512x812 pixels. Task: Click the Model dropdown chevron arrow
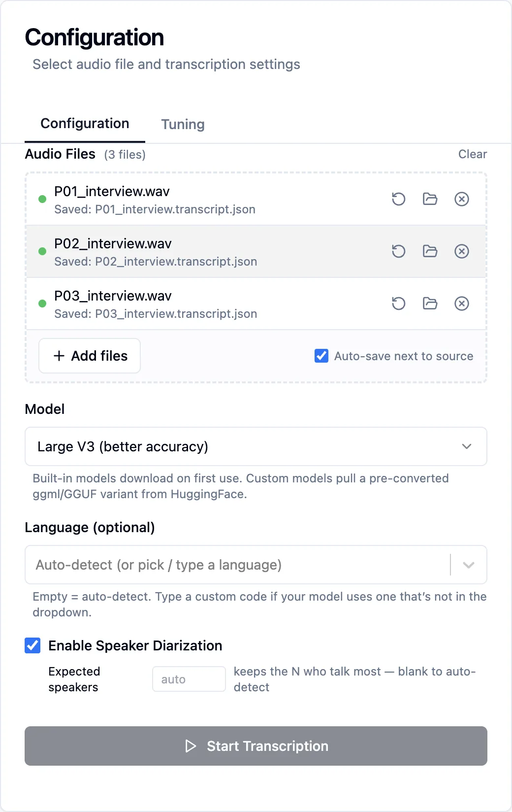click(467, 446)
